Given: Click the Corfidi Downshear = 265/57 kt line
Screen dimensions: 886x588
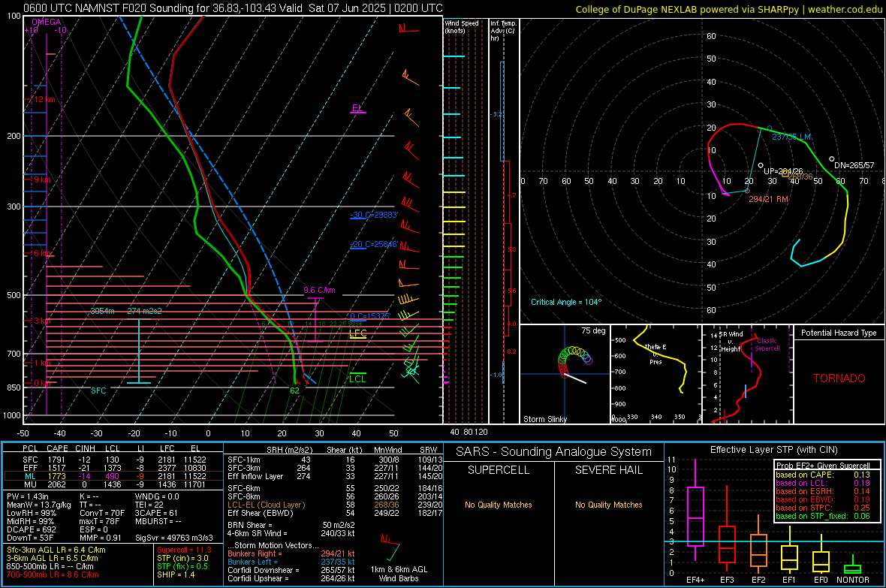Looking at the screenshot, I should coord(291,570).
